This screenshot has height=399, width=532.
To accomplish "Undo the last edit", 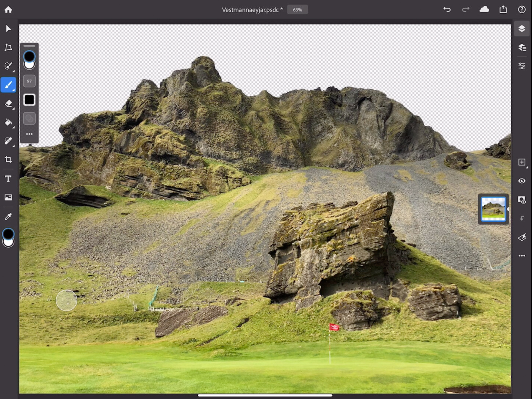I will pyautogui.click(x=447, y=9).
